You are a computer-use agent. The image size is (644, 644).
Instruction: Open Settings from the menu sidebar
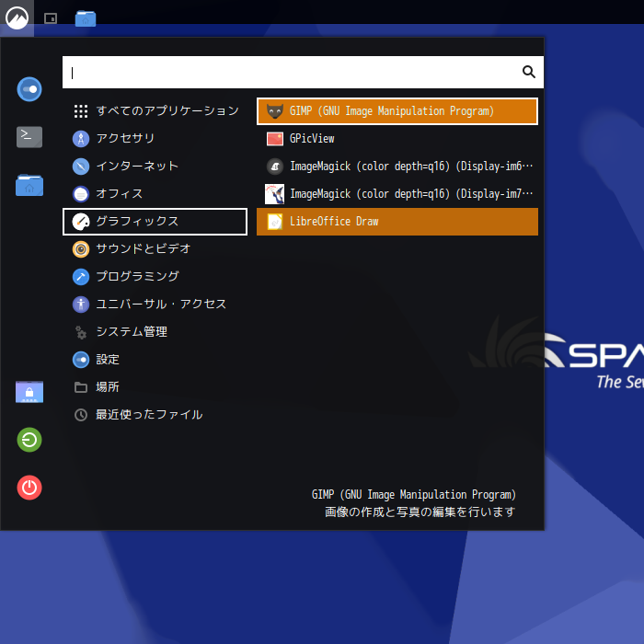[x=29, y=89]
